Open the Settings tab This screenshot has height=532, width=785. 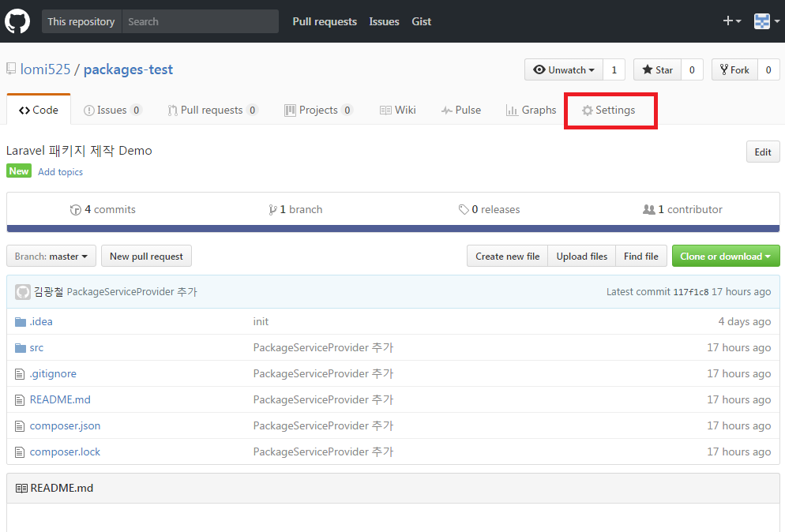(x=608, y=110)
